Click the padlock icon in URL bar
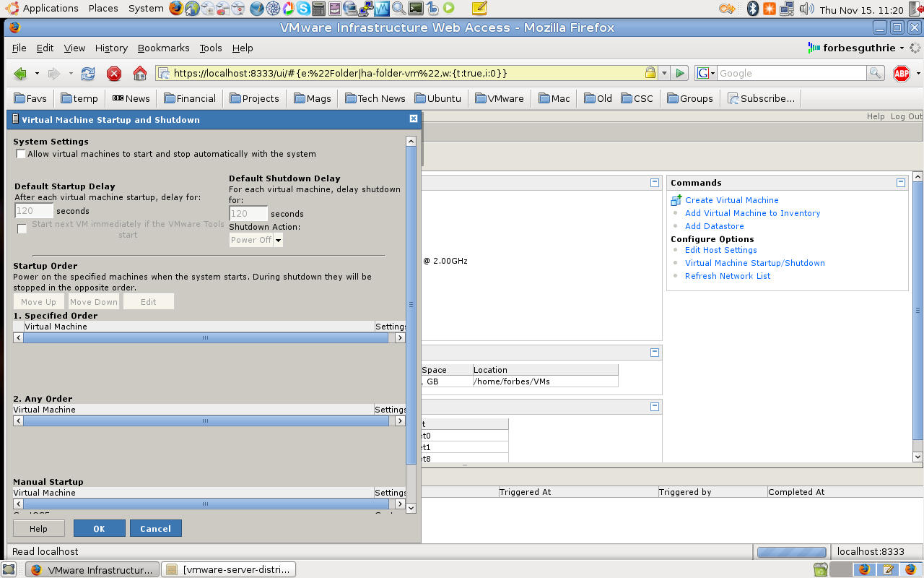The image size is (924, 578). click(x=650, y=73)
